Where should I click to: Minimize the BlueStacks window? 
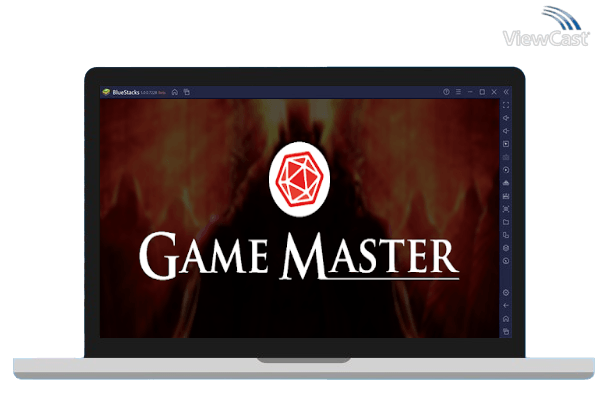(470, 92)
